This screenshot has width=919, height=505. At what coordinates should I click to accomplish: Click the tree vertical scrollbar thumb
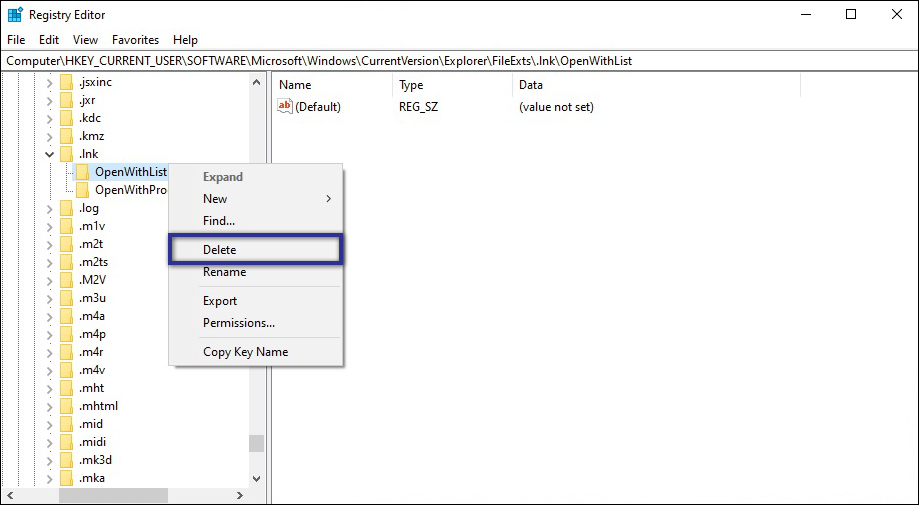(x=256, y=443)
